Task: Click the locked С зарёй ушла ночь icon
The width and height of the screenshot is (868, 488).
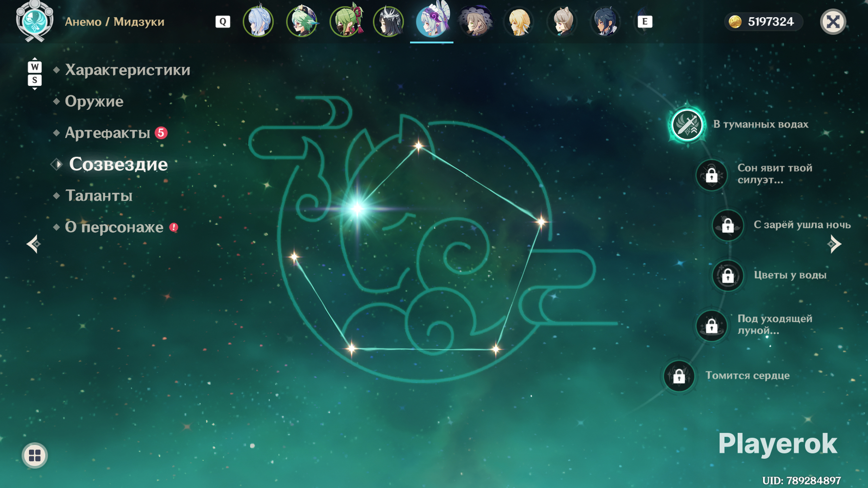Action: (x=727, y=225)
